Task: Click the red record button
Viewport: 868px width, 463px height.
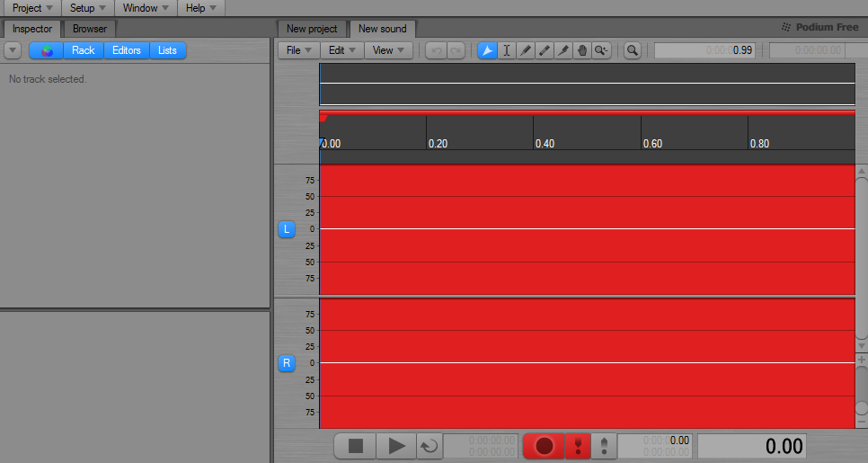Action: pyautogui.click(x=545, y=446)
